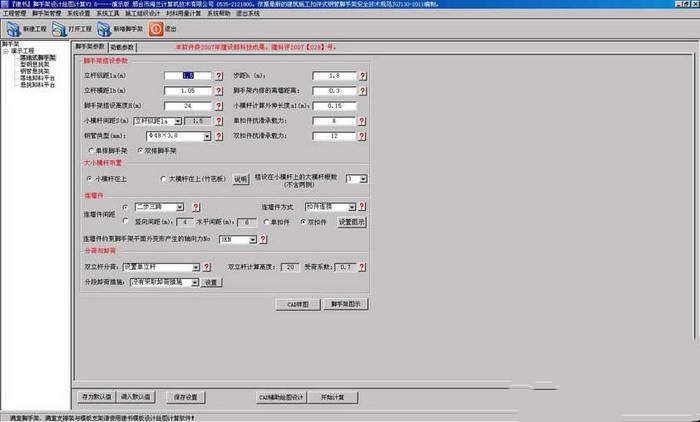Screen dimensions: 700x422
Task: Open help icon for 小横杆间距S
Action: pos(219,121)
